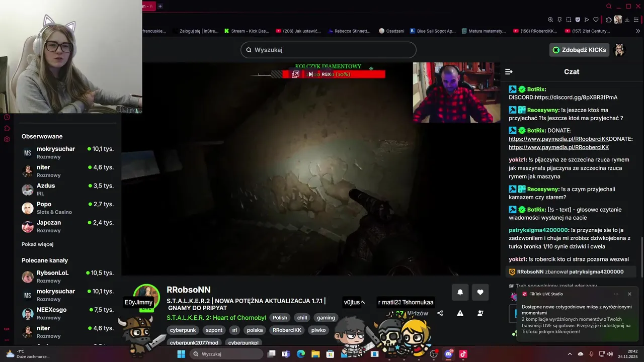Click the user moderation icon beside report

click(480, 313)
